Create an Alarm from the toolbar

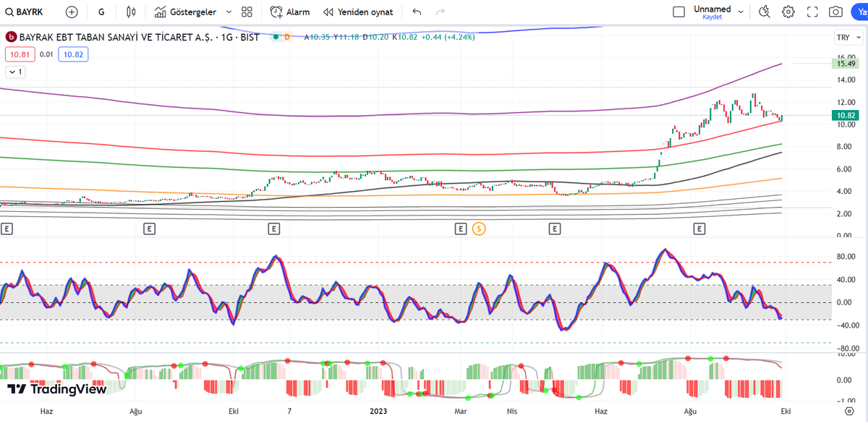pos(289,12)
